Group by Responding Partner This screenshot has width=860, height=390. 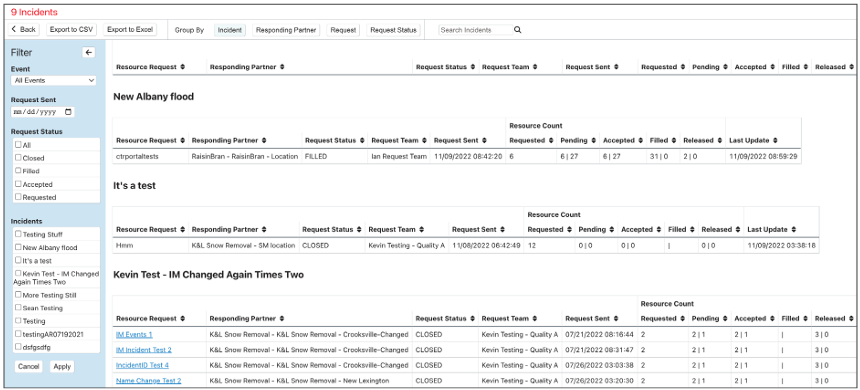pos(286,30)
